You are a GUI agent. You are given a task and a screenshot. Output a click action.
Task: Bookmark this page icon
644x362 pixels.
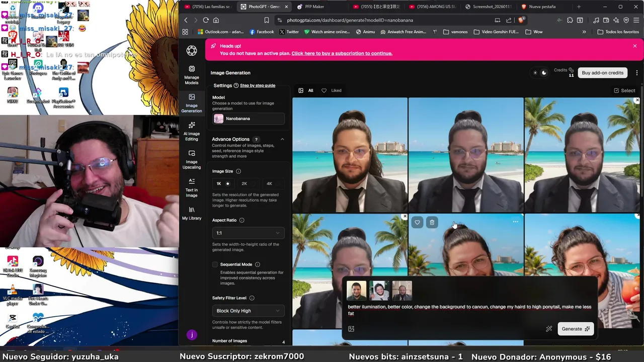[267, 20]
